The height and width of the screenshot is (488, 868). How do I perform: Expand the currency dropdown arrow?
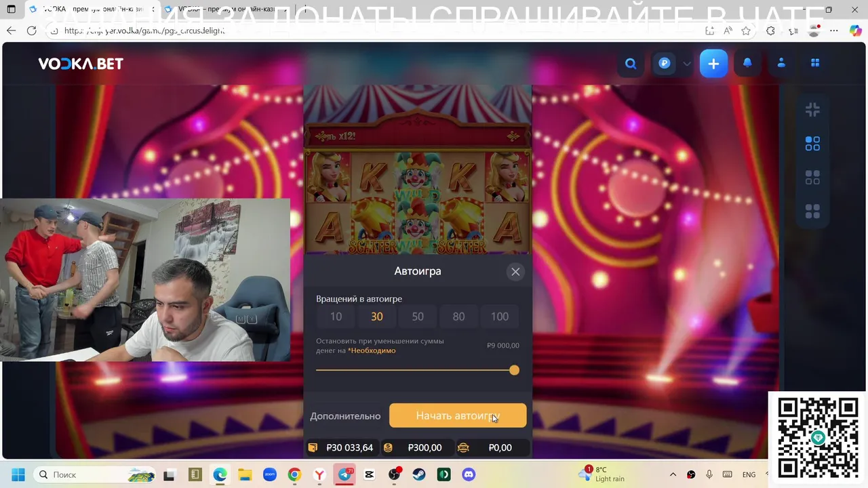tap(687, 64)
